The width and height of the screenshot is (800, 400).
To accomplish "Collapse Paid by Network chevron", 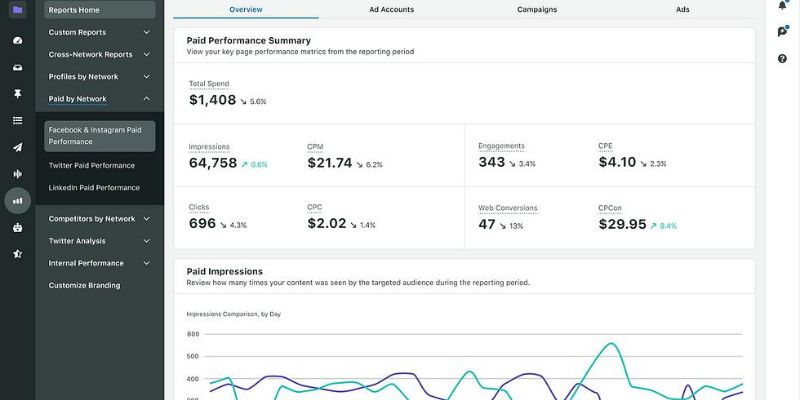I will click(x=146, y=98).
